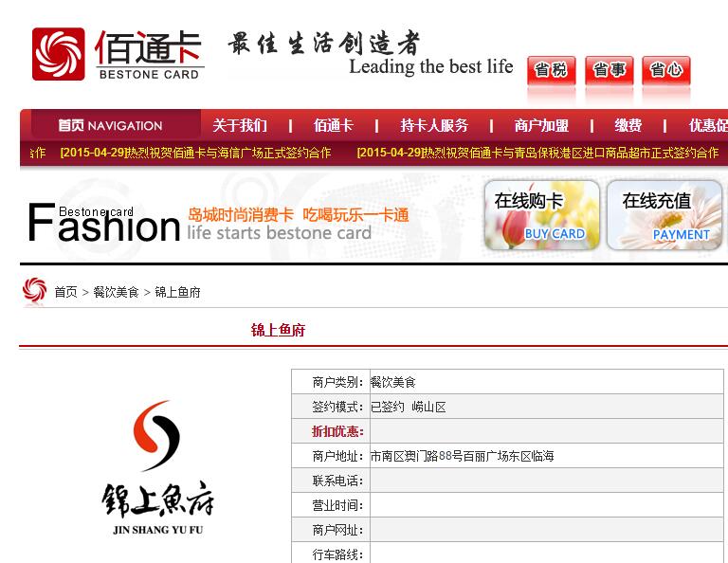Go to 餐饮美食 in the breadcrumb
Image resolution: width=728 pixels, height=563 pixels.
click(x=116, y=292)
